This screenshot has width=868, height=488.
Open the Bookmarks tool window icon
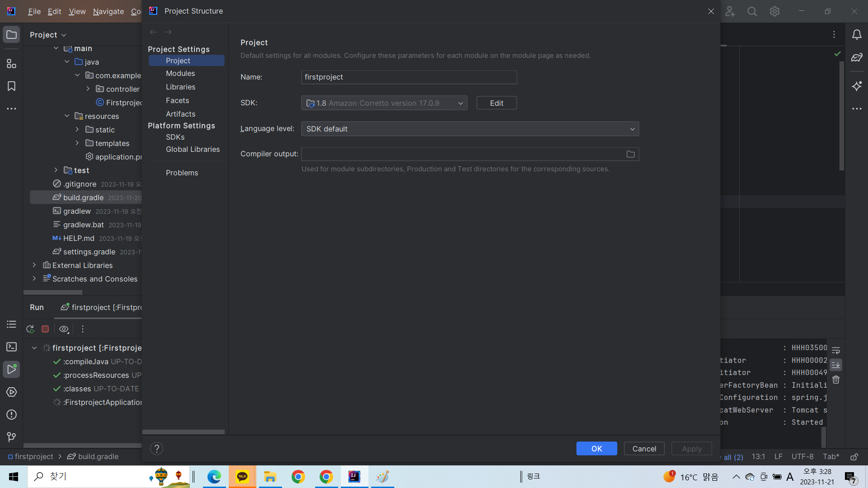coord(11,86)
